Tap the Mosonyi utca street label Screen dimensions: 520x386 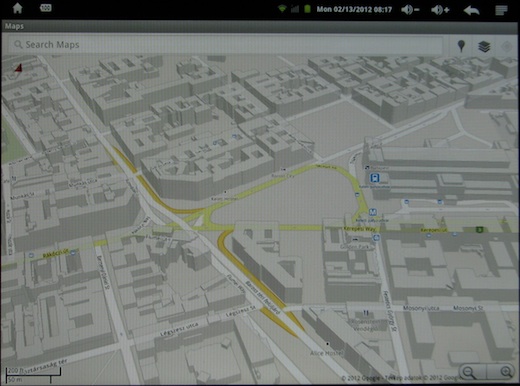tap(421, 308)
